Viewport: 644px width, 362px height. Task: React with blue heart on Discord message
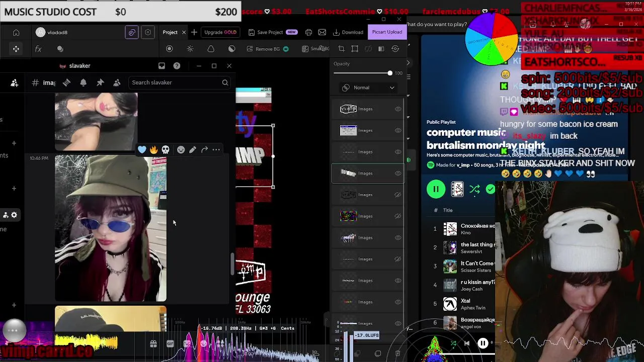142,149
